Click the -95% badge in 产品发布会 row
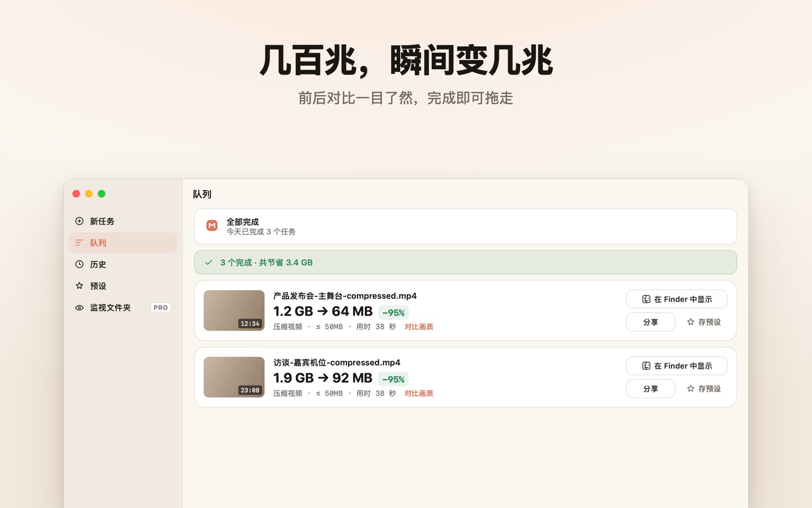This screenshot has height=508, width=812. pos(393,312)
